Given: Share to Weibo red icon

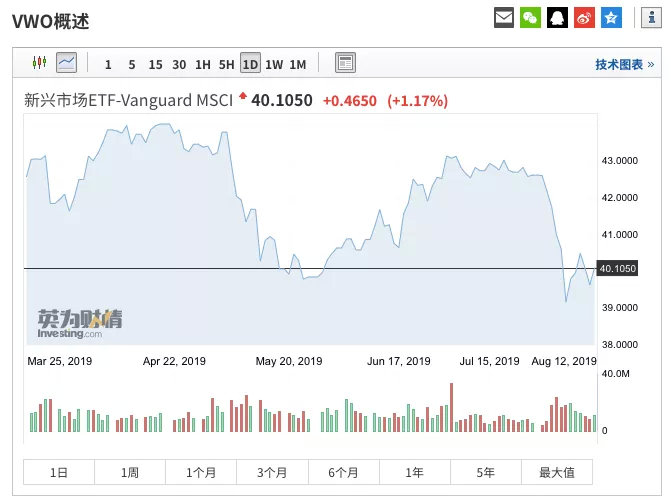Looking at the screenshot, I should pyautogui.click(x=585, y=17).
